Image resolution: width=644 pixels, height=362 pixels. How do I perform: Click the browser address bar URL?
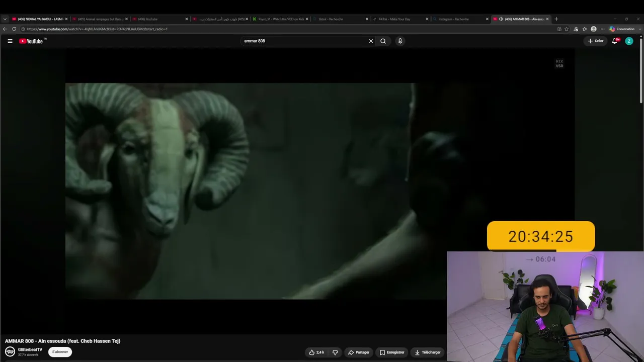(x=97, y=29)
